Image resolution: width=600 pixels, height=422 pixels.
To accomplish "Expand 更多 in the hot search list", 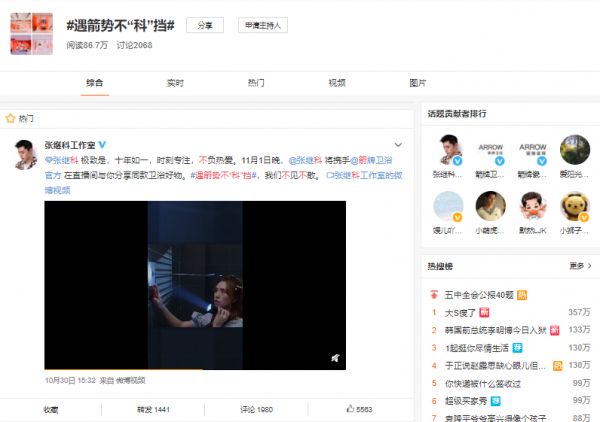I will click(x=576, y=266).
